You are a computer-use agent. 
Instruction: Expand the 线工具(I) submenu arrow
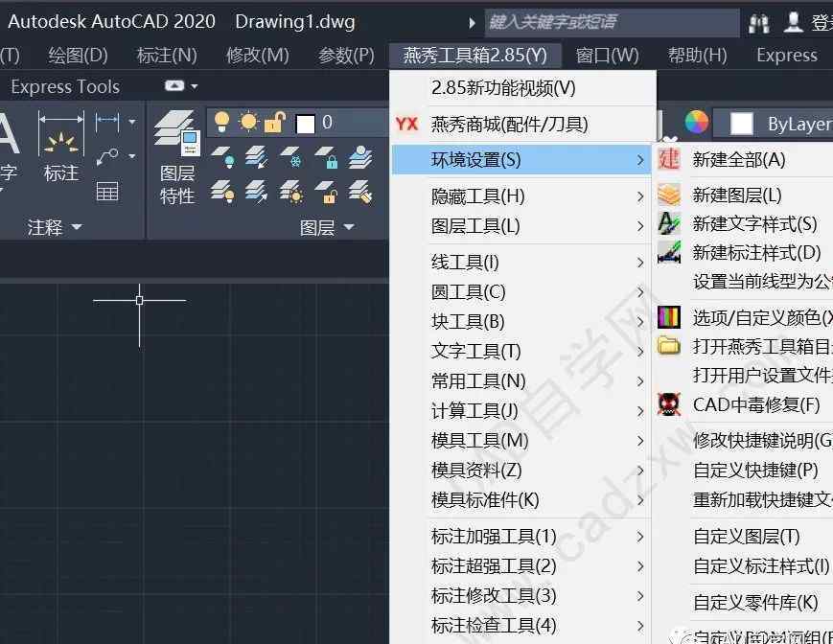640,263
